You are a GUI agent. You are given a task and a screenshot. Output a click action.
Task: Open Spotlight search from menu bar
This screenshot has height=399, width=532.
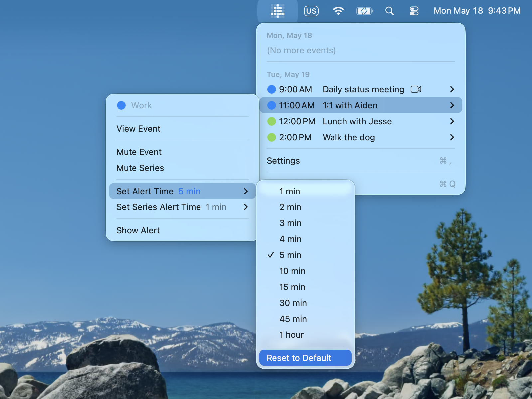pos(389,11)
